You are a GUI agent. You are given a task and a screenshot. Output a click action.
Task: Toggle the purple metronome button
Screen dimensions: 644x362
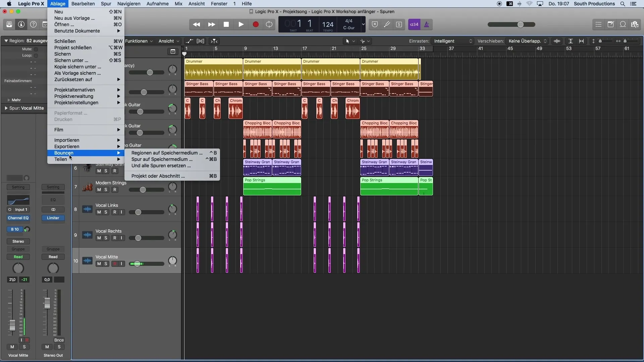click(x=427, y=24)
